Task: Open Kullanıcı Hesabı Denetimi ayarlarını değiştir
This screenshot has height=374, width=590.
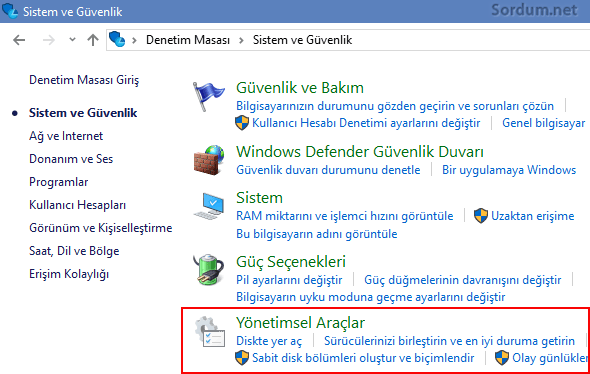Action: point(366,123)
